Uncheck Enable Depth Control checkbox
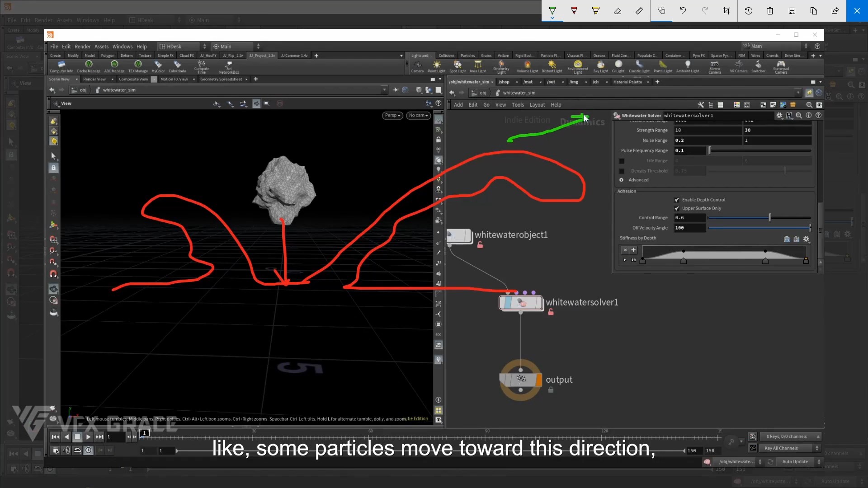Viewport: 868px width, 488px height. coord(677,200)
